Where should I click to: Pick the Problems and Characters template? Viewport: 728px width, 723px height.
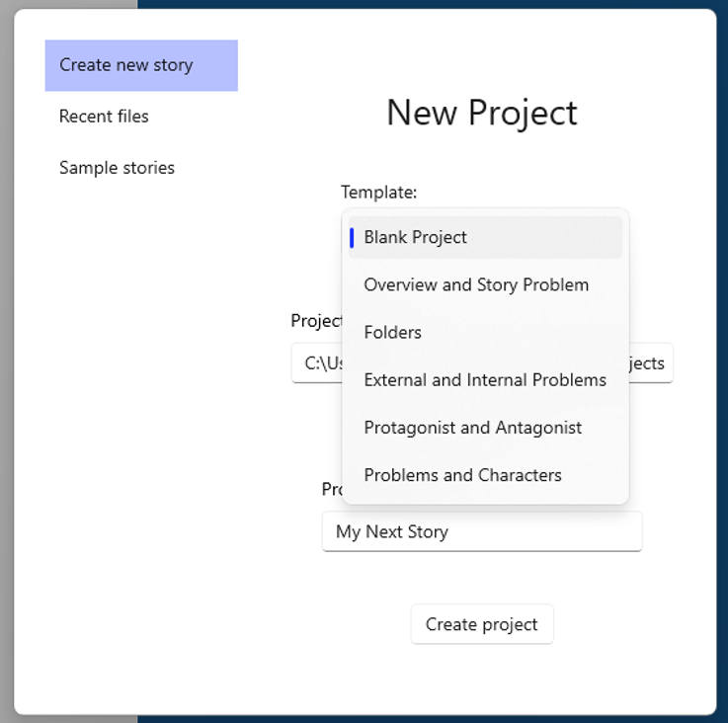462,475
